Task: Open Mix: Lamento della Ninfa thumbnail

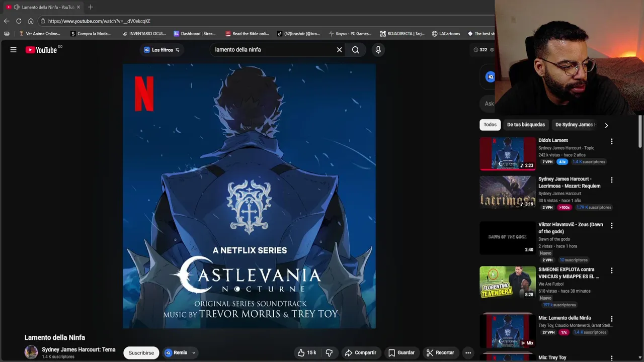Action: click(x=507, y=330)
